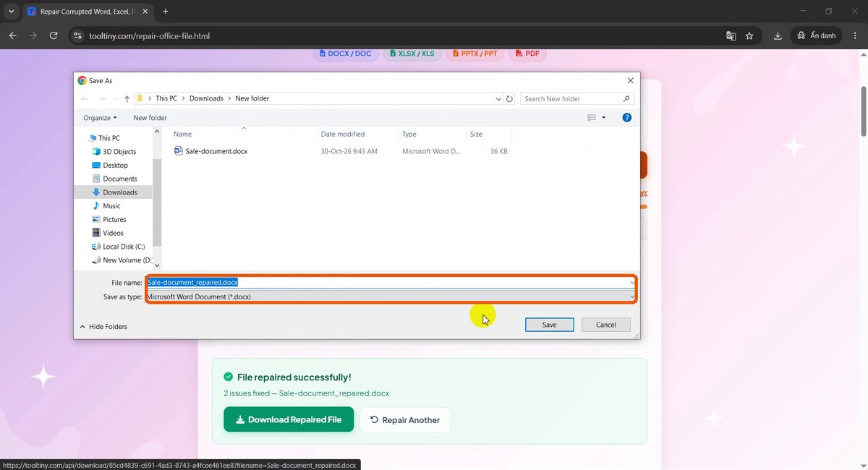
Task: Click Repair Another button
Action: click(x=405, y=419)
